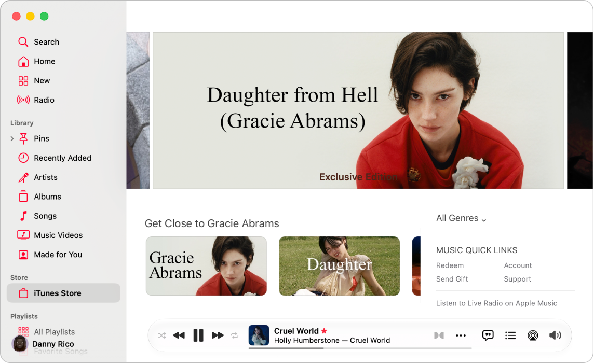Expand the Pins disclosure chevron
The image size is (594, 364).
12,139
